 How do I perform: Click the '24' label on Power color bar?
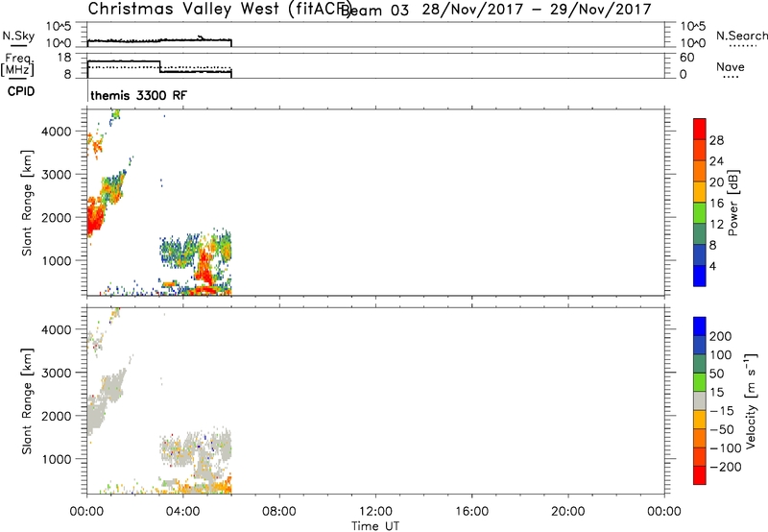point(716,161)
